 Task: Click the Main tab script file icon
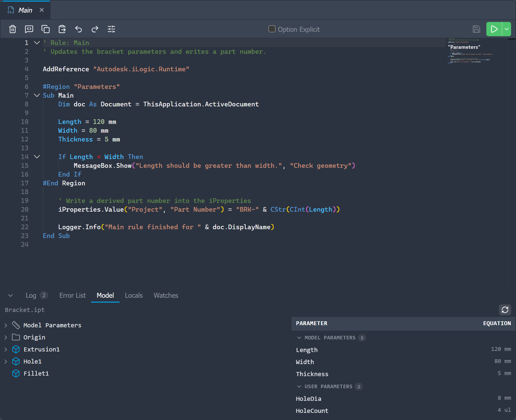pyautogui.click(x=11, y=10)
